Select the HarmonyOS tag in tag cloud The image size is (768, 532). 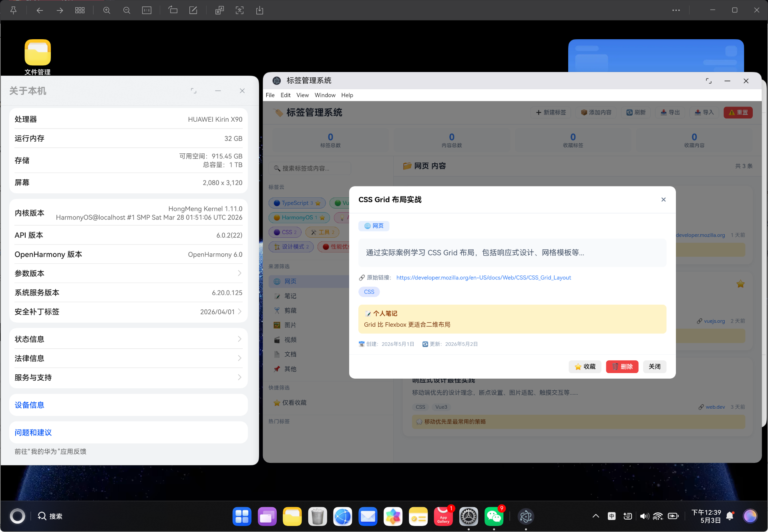click(299, 217)
